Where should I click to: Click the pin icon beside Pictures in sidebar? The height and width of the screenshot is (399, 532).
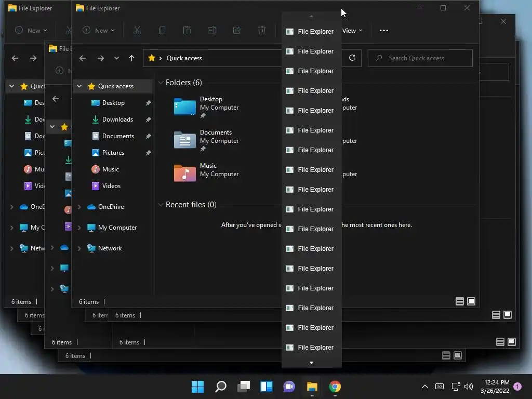[148, 153]
